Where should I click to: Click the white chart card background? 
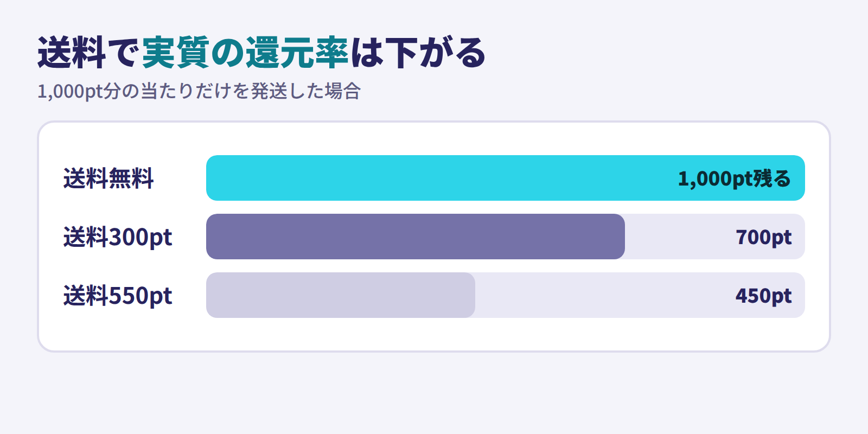(x=434, y=334)
